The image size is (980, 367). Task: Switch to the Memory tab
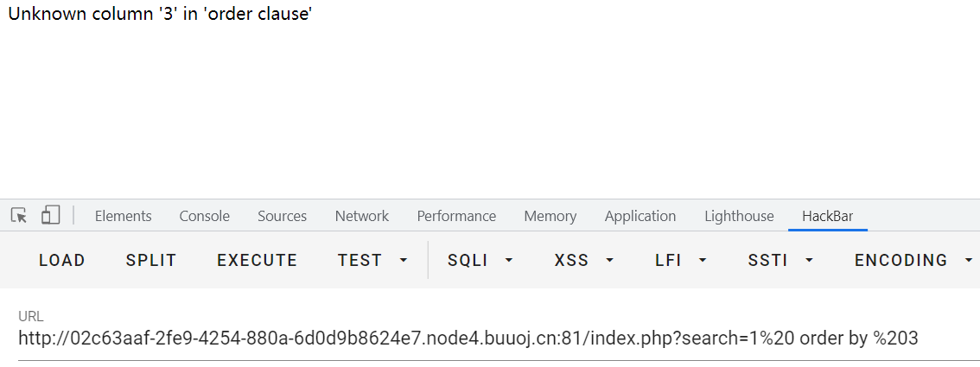click(550, 216)
